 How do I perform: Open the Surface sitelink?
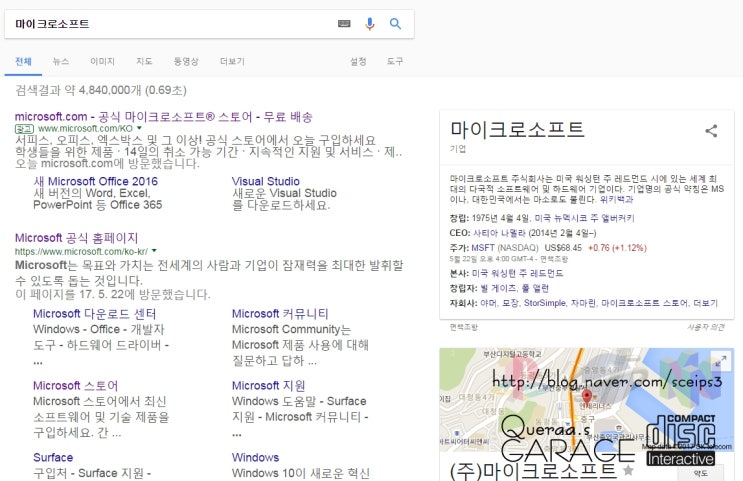coord(53,457)
